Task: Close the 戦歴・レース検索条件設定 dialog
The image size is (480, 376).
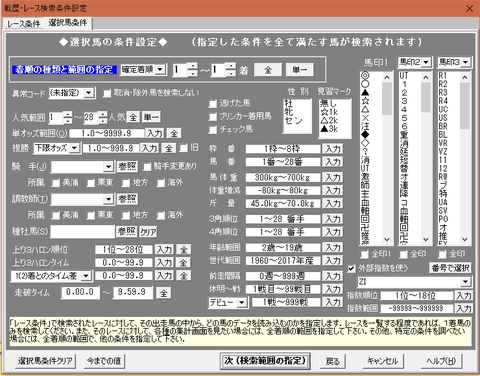Action: [469, 8]
